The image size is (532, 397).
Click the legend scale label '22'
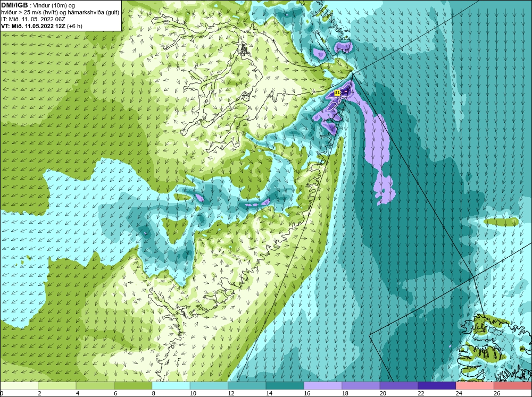421,393
